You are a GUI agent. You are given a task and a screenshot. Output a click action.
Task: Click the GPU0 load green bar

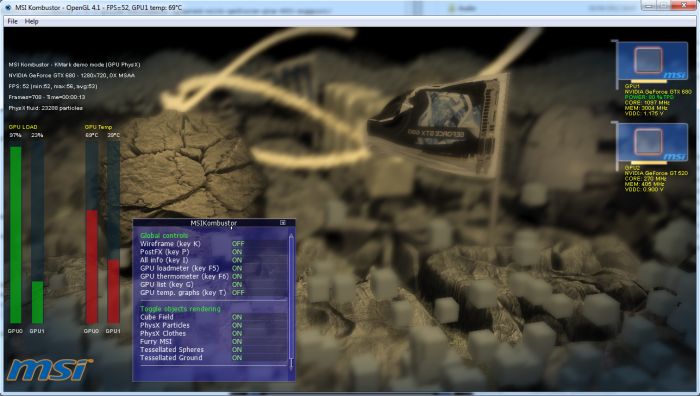(16, 235)
